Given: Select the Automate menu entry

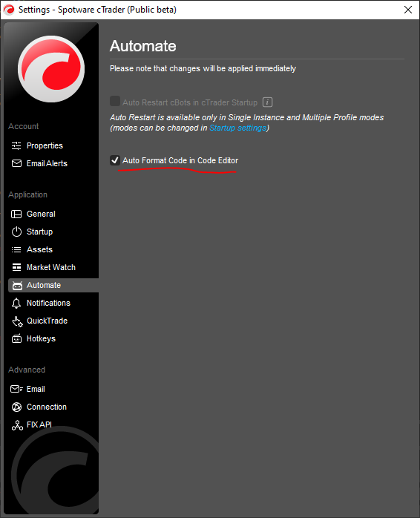Looking at the screenshot, I should coord(53,286).
